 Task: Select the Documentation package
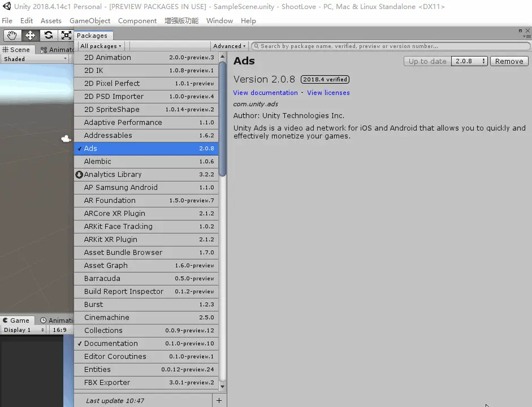coord(146,344)
